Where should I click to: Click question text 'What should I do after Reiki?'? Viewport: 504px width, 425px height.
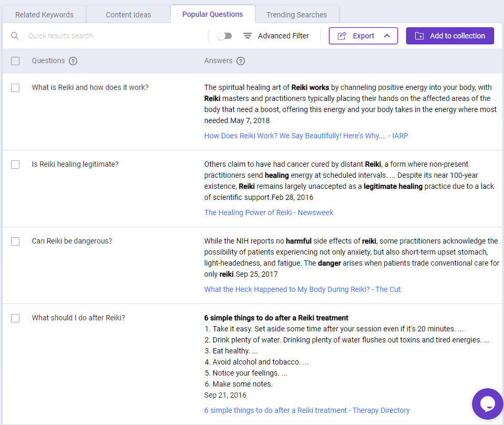point(78,318)
